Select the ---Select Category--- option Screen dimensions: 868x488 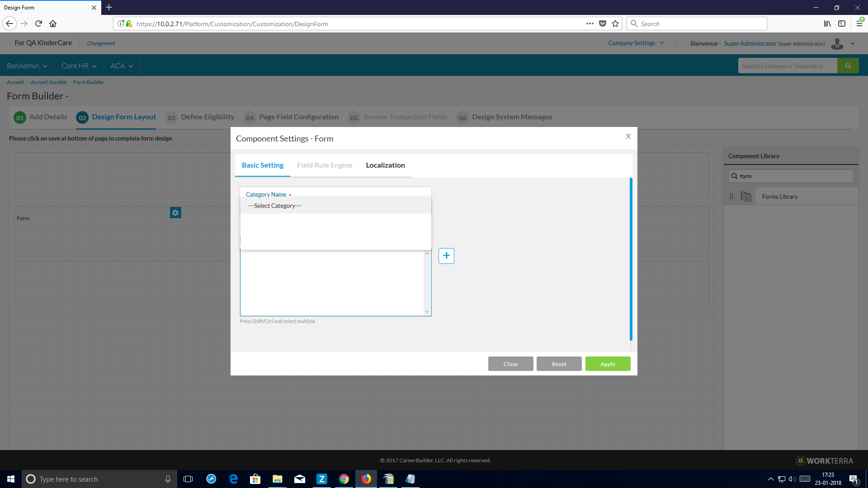(x=274, y=206)
